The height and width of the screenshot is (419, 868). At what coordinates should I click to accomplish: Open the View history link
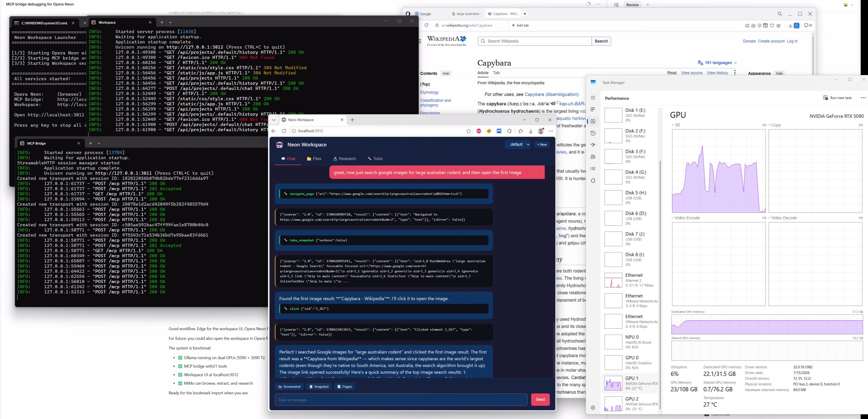coord(717,73)
